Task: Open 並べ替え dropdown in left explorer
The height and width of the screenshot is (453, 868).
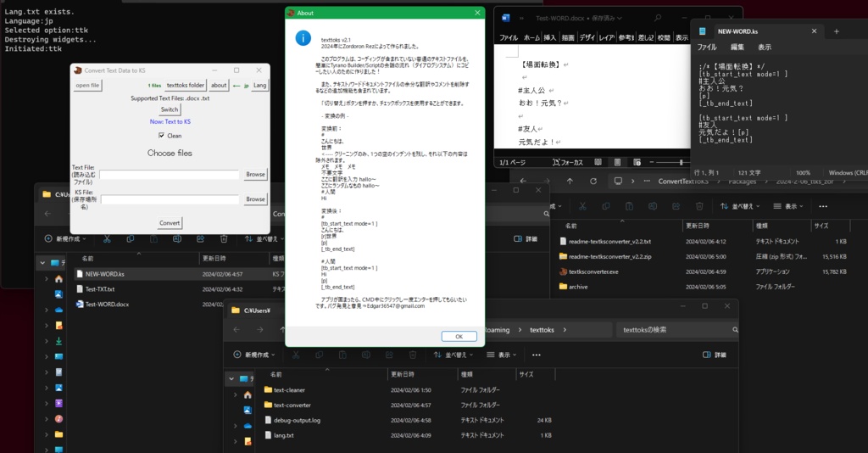Action: tap(264, 238)
